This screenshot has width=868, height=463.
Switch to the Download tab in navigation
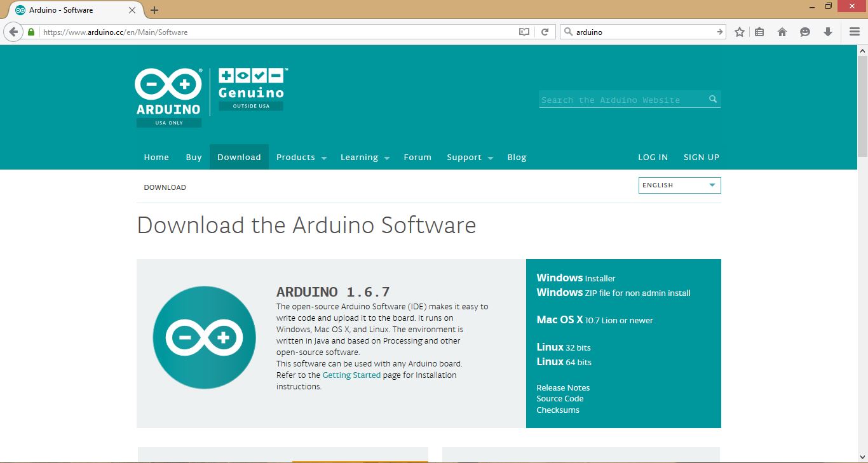[x=239, y=157]
